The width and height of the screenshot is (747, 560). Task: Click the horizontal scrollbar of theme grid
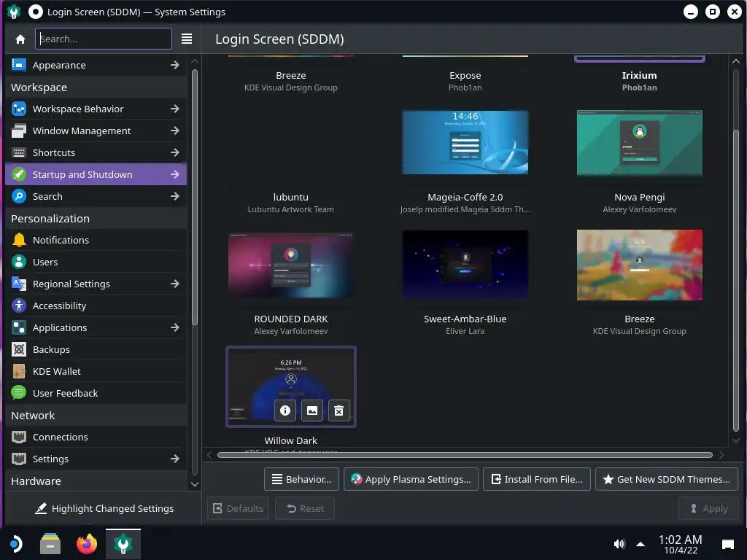465,455
